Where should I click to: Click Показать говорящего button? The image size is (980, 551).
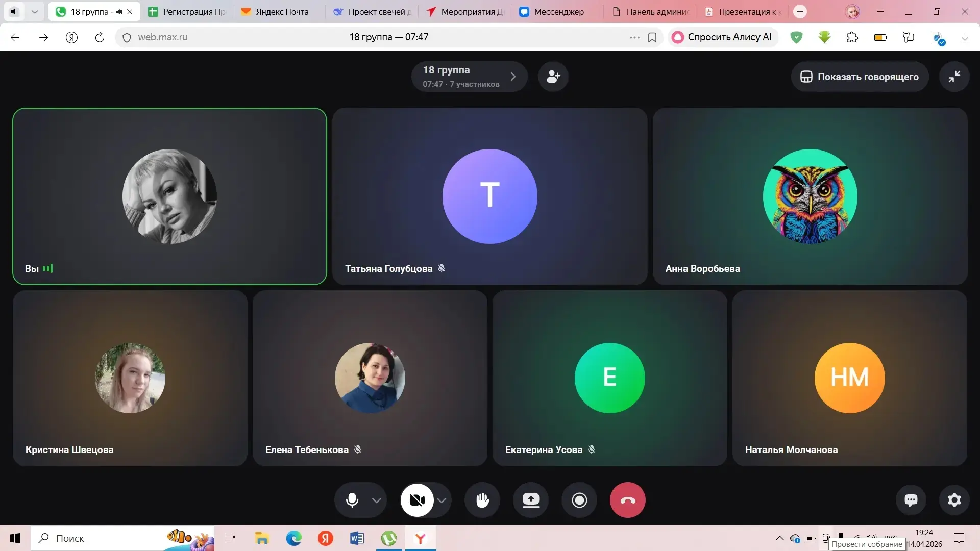(860, 77)
